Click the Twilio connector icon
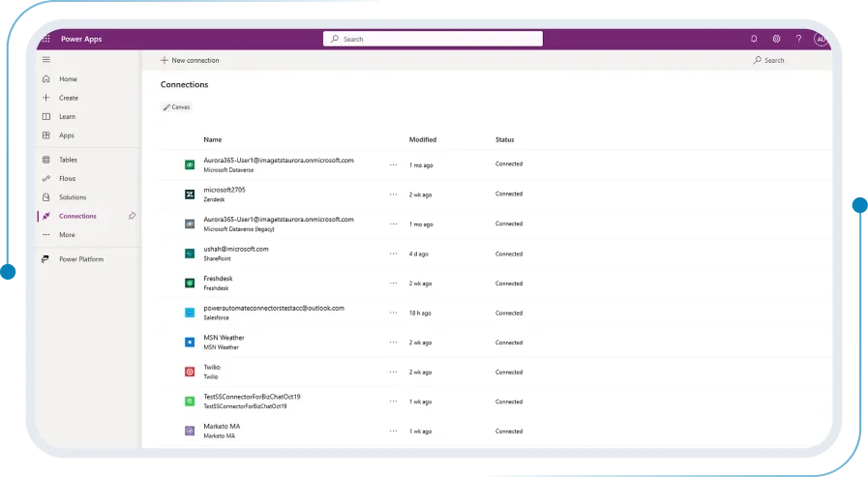The width and height of the screenshot is (868, 477). tap(190, 372)
